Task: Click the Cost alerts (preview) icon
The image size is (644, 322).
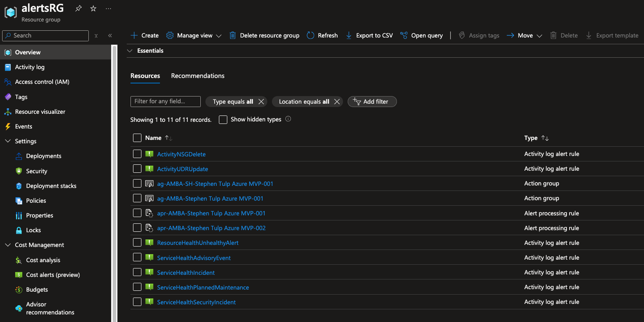Action: coord(19,275)
